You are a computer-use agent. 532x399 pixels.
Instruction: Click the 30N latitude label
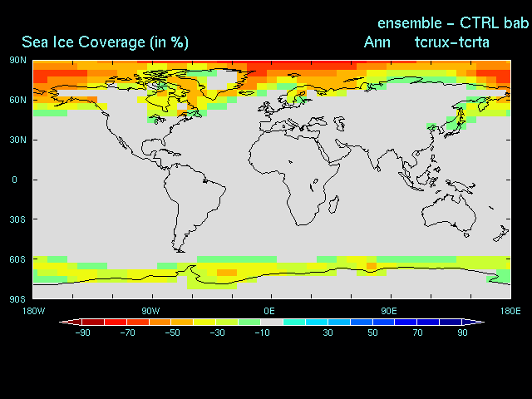(17, 140)
